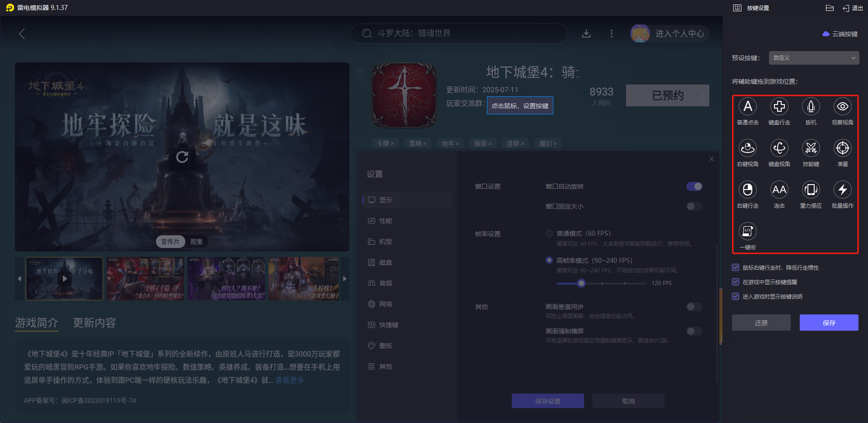Choose the 重力感应 gravity sensor icon
This screenshot has width=868, height=423.
811,190
